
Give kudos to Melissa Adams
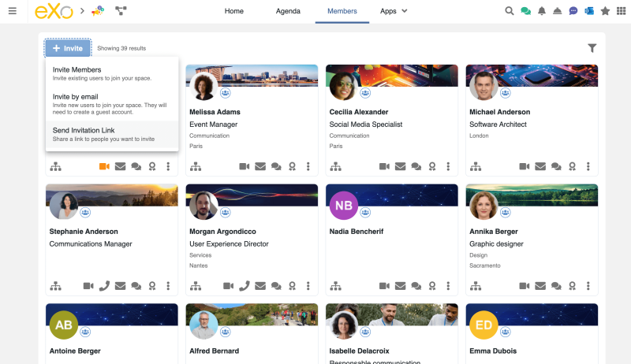[x=292, y=166]
